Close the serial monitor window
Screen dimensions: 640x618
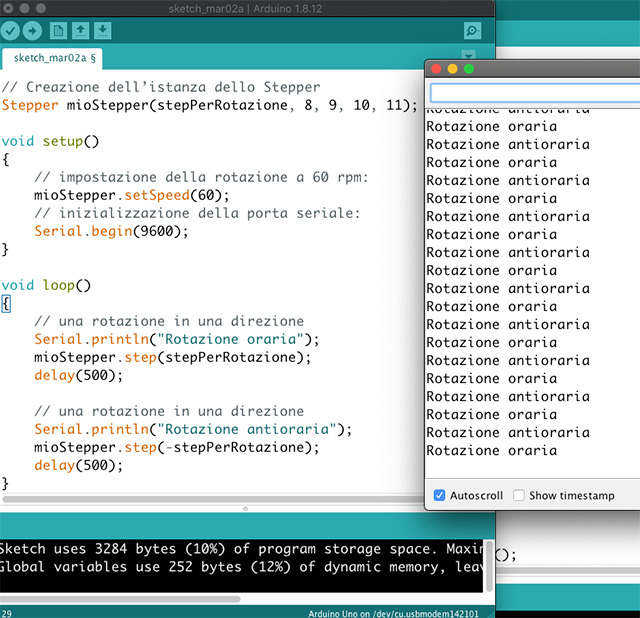[x=435, y=69]
